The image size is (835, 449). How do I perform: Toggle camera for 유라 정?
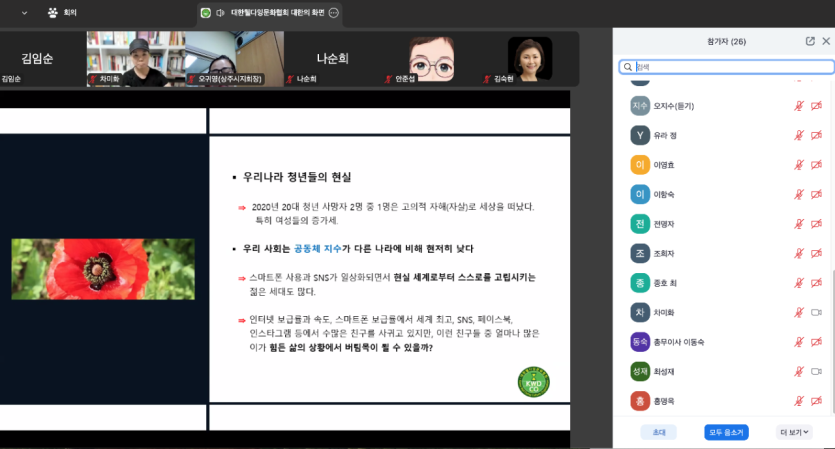pyautogui.click(x=816, y=134)
